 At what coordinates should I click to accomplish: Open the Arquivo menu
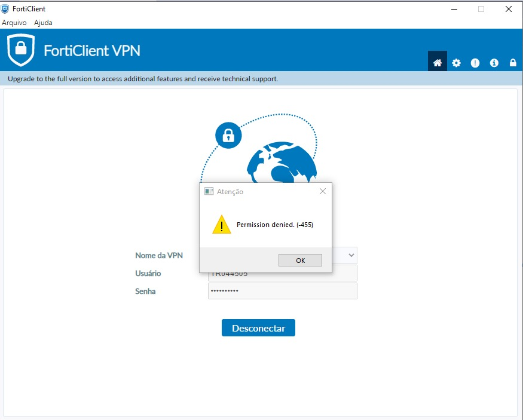[x=14, y=23]
